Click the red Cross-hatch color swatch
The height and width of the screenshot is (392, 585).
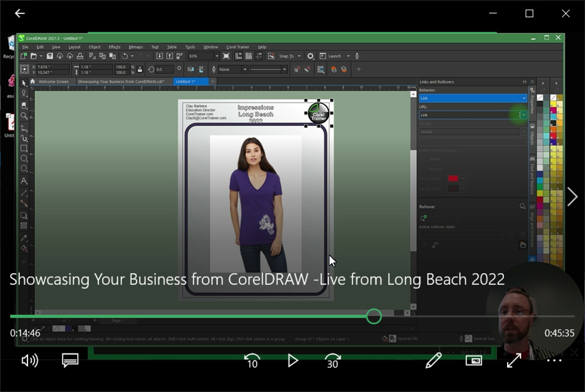tap(453, 178)
